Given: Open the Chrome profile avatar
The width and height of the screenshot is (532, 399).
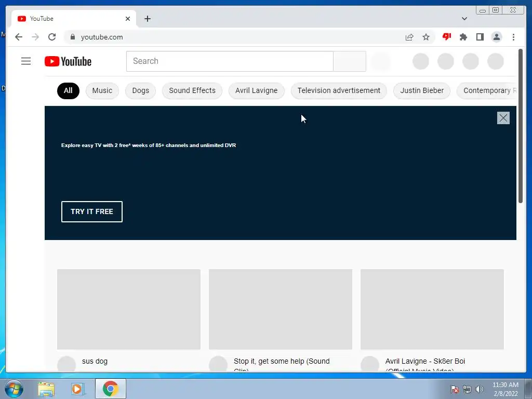Looking at the screenshot, I should coord(496,37).
